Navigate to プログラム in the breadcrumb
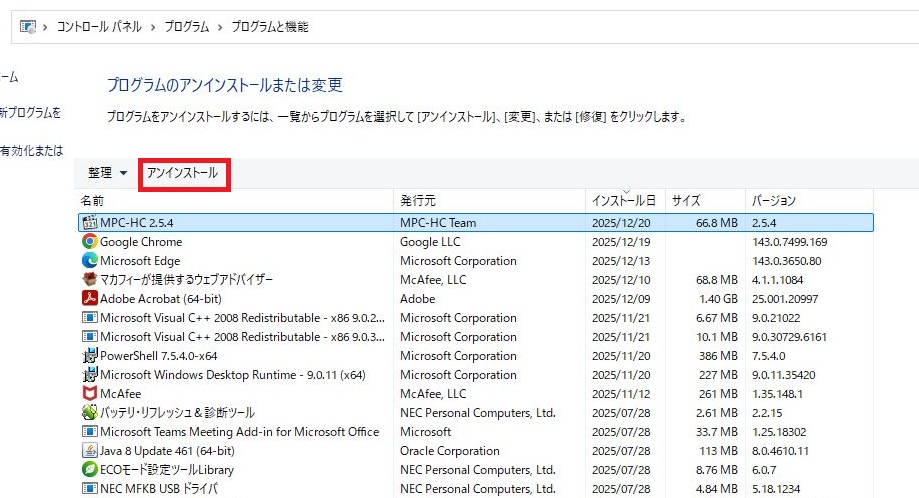The image size is (919, 498). [187, 27]
